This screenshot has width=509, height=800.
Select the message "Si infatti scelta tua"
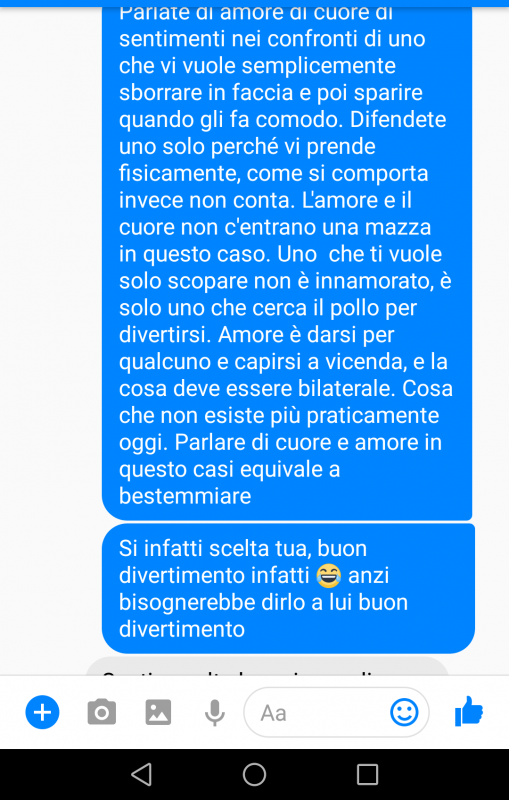coord(289,588)
